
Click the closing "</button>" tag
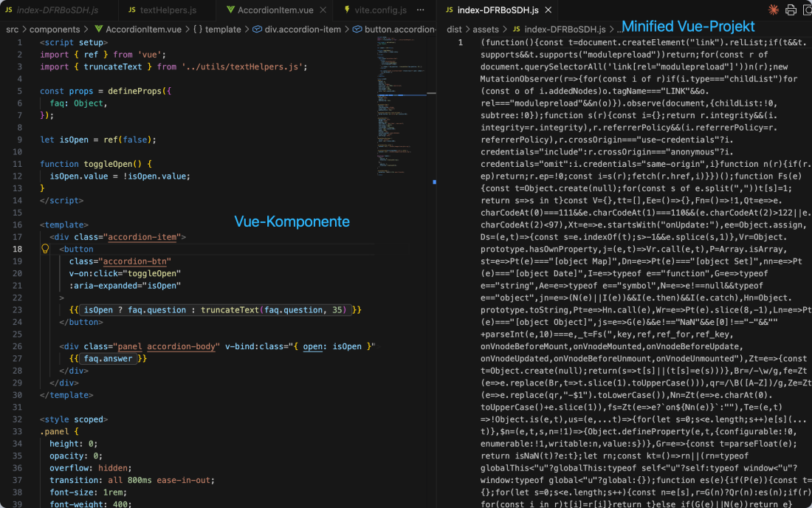[x=81, y=322]
